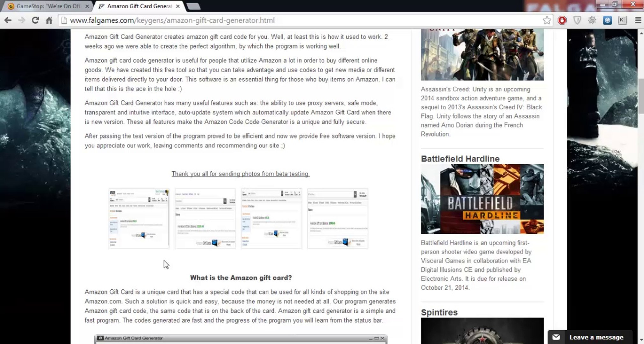Click the Battlefield Hardline heading link
The height and width of the screenshot is (344, 644).
click(460, 159)
